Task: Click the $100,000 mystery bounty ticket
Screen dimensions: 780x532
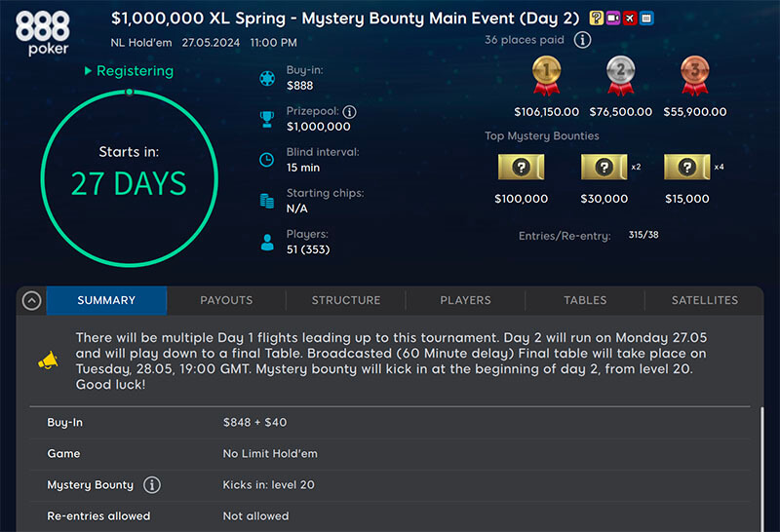Action: [520, 168]
